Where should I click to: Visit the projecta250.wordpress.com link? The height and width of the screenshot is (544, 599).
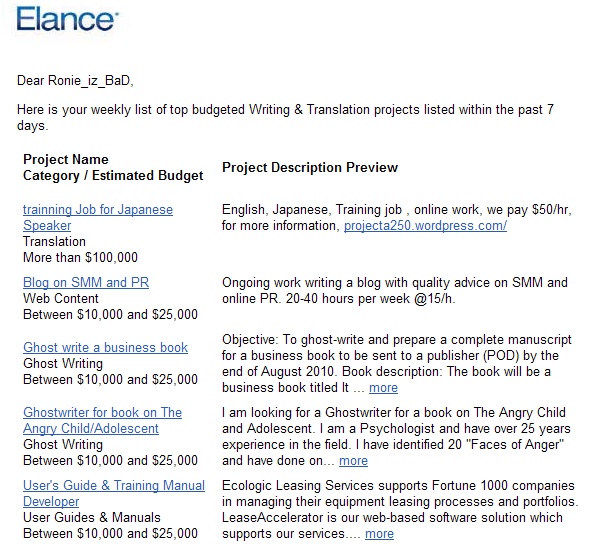(x=425, y=225)
